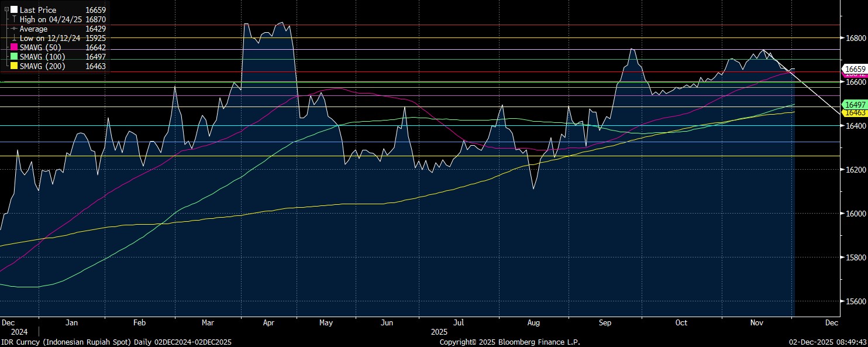Click the yellow 16463 axis price tag
Viewport: 868px width, 347px height.
854,112
